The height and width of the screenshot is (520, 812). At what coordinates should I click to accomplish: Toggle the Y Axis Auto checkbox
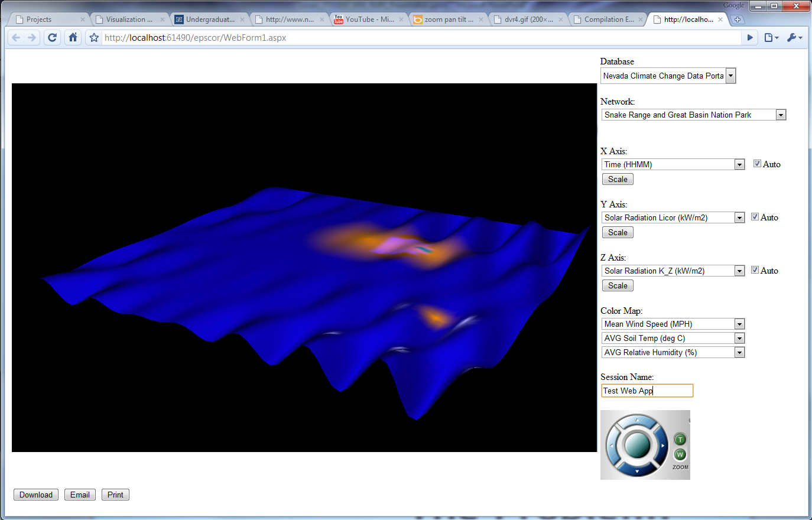coord(755,217)
